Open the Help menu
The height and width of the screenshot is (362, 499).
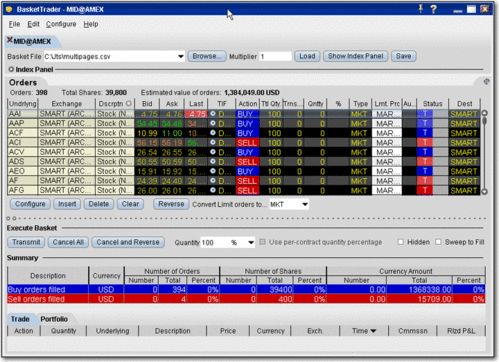(x=91, y=24)
